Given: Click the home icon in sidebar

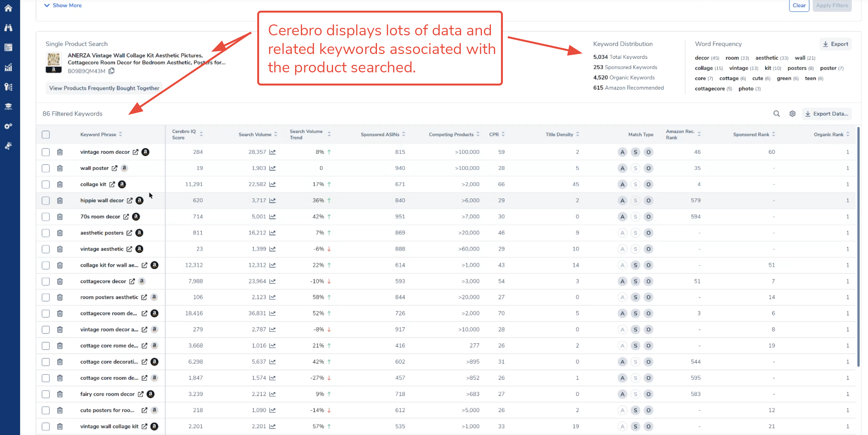Looking at the screenshot, I should point(8,8).
